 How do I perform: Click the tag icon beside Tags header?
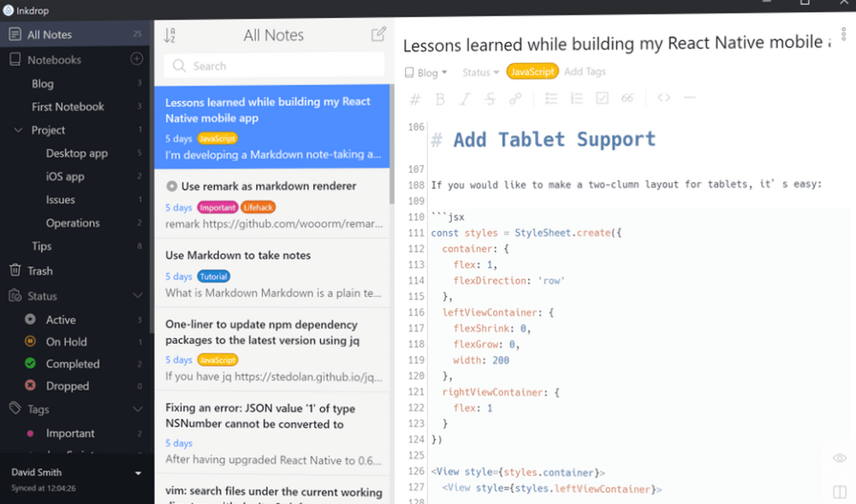click(15, 408)
